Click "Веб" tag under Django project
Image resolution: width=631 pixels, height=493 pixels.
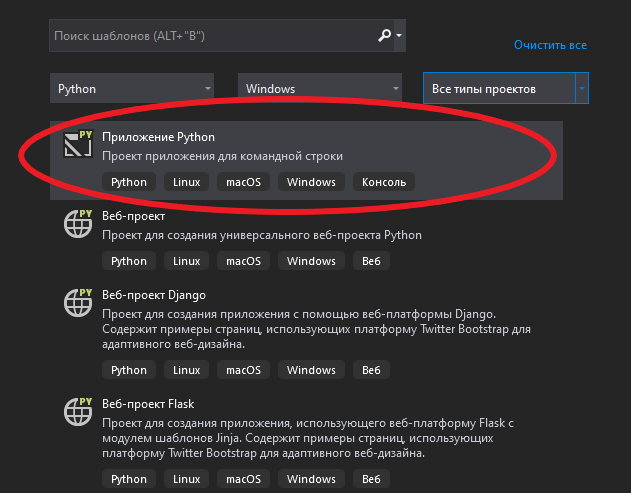click(x=371, y=370)
